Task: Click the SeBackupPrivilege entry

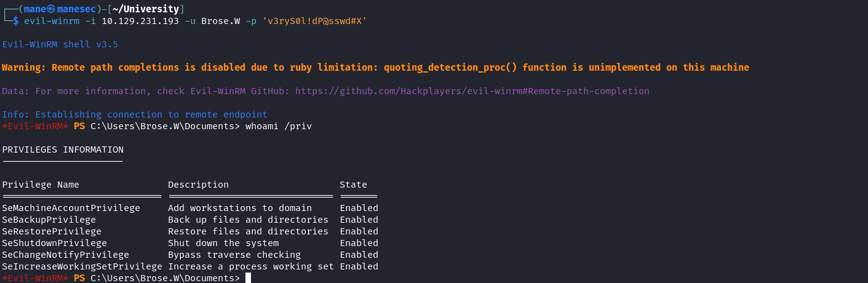Action: (x=49, y=220)
